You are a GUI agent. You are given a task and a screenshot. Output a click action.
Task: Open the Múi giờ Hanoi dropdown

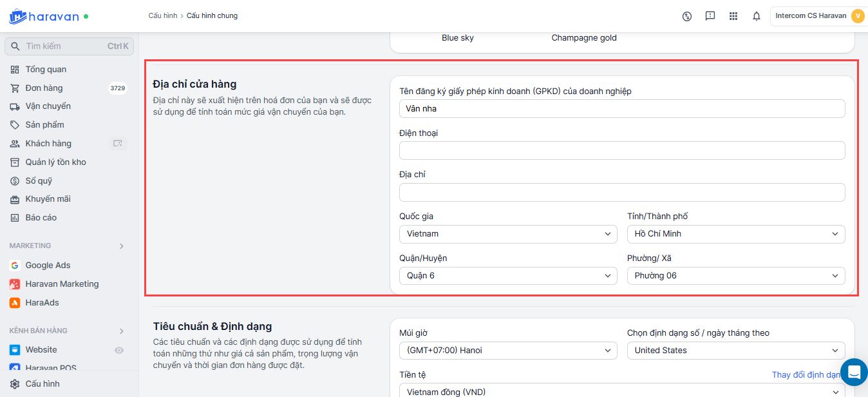[508, 351]
